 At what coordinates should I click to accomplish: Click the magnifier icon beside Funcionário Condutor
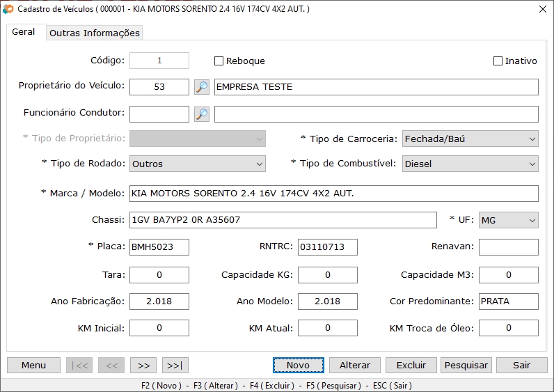[x=201, y=114]
